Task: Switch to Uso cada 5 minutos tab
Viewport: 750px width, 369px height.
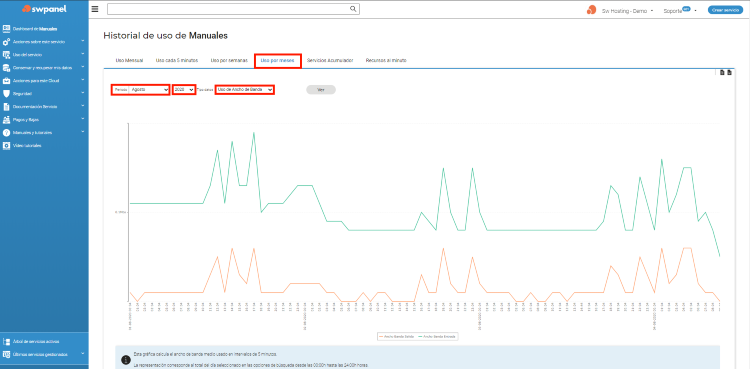Action: 176,61
